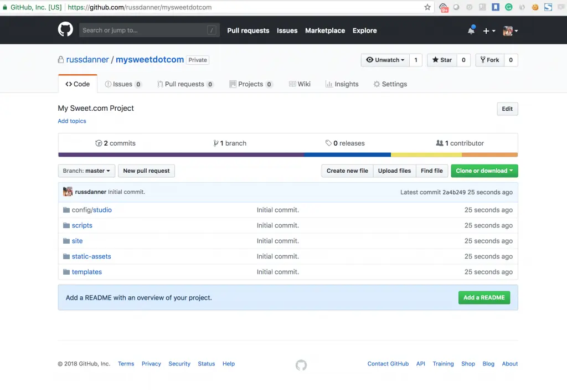The width and height of the screenshot is (567, 392).
Task: Click the releases tag icon
Action: 328,143
